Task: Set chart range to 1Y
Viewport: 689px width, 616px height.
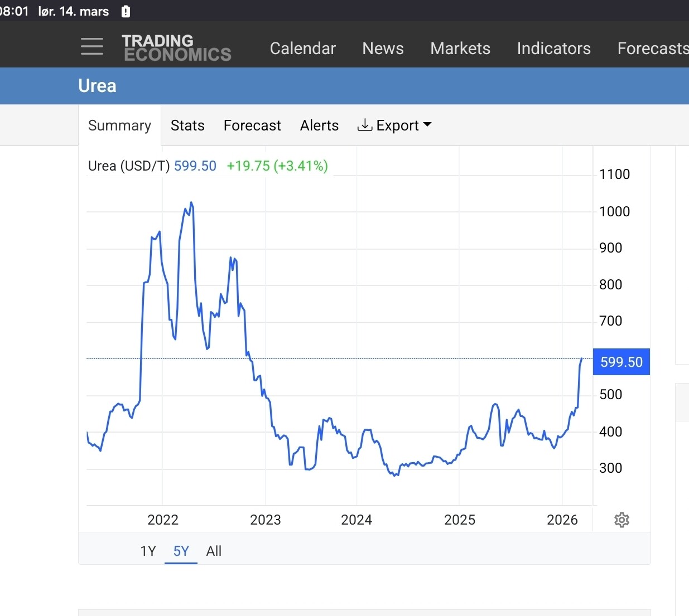Action: pos(148,551)
